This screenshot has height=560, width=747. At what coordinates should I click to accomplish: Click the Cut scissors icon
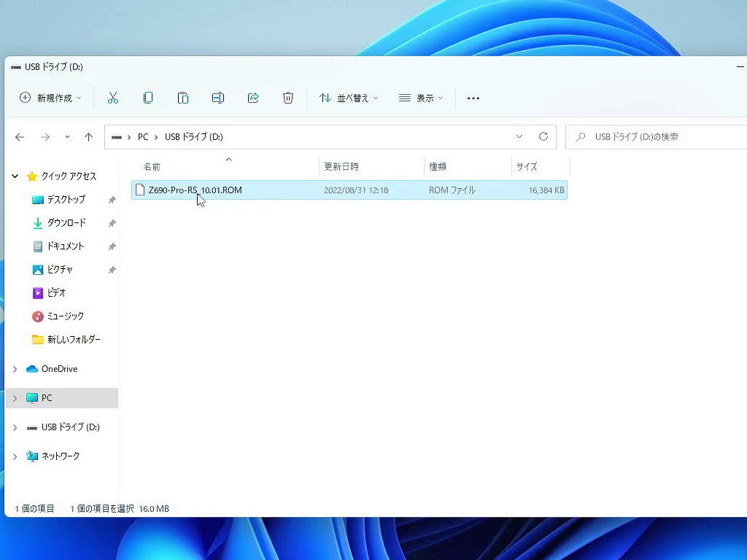click(x=113, y=98)
